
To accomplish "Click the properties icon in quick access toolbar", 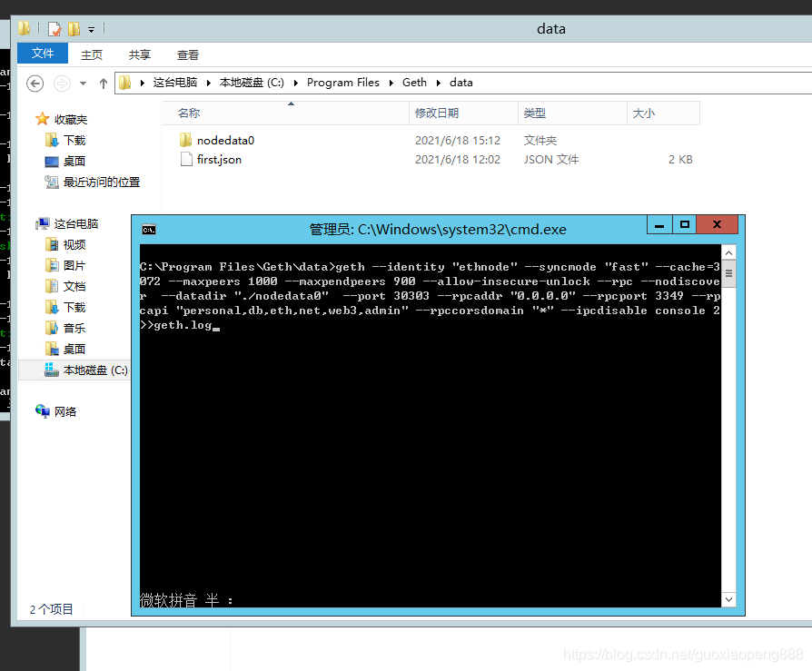I will 54,29.
